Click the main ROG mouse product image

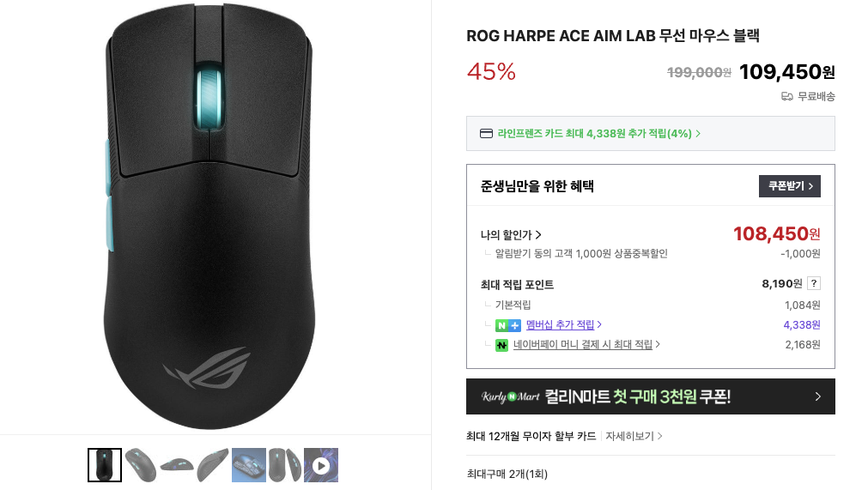pyautogui.click(x=209, y=215)
